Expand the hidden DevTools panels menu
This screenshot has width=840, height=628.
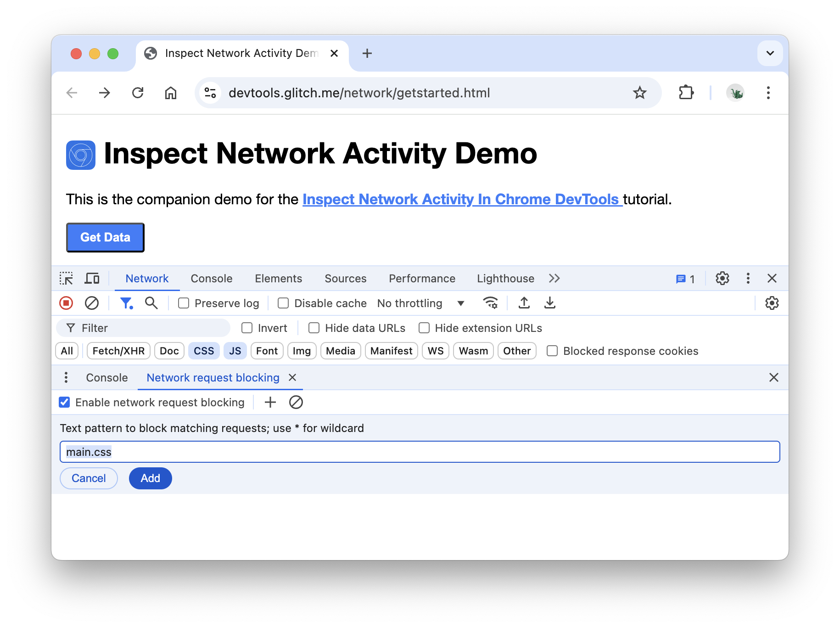click(554, 278)
